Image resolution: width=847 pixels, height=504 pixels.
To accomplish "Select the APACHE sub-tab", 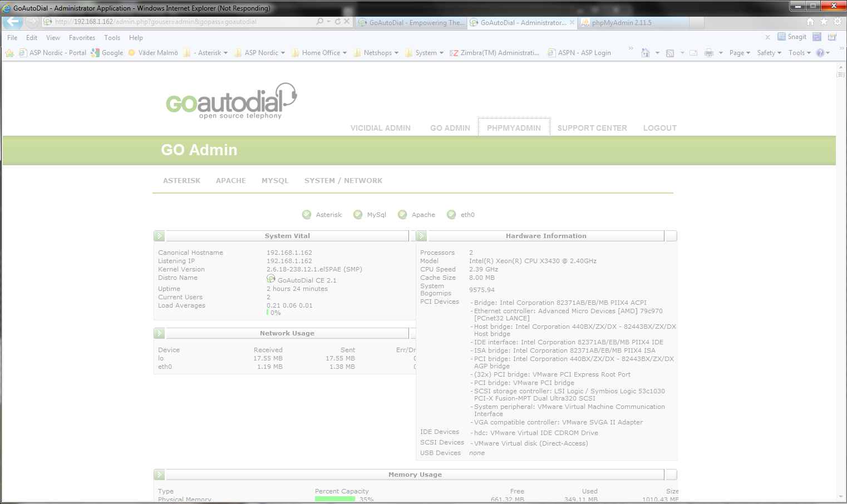I will 231,181.
